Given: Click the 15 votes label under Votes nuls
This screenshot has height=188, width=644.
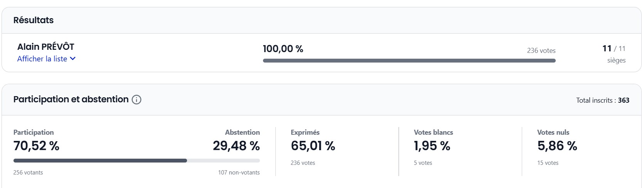Looking at the screenshot, I should coord(548,163).
